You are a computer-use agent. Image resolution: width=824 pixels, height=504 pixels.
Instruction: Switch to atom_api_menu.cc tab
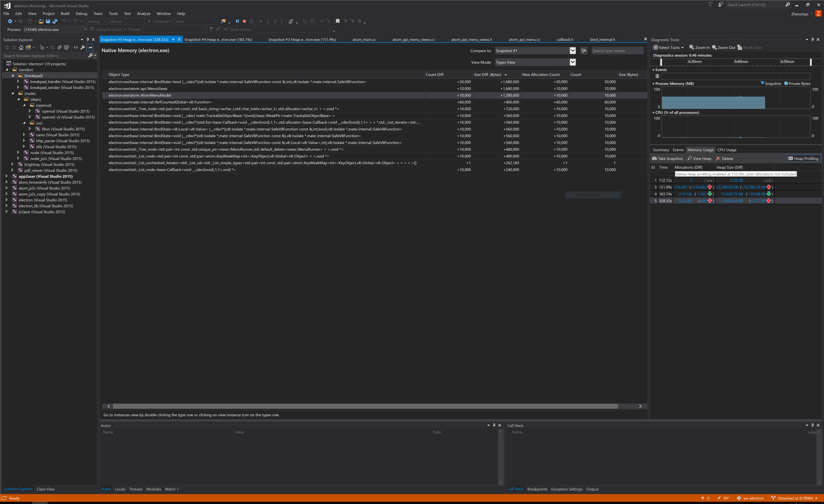[524, 40]
